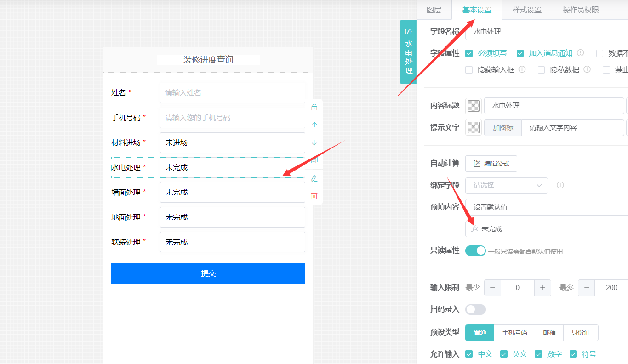This screenshot has width=628, height=364.
Task: Toggle the 必须填写 checkbox
Action: 469,53
